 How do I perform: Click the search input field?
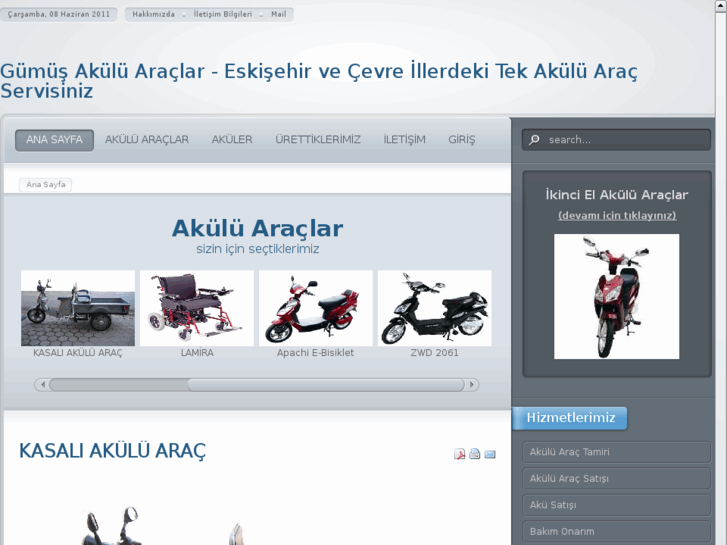coord(616,140)
